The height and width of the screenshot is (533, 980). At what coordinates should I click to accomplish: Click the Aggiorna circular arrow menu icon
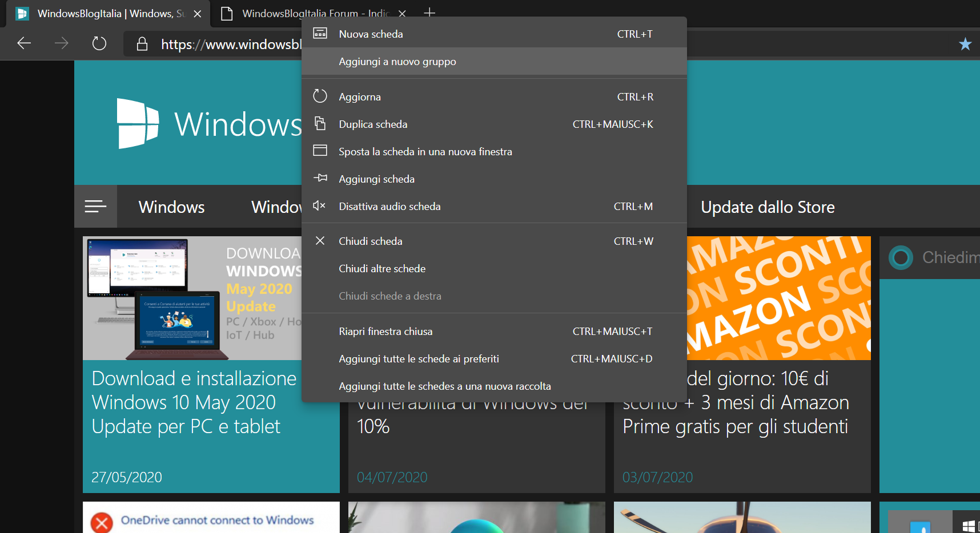tap(320, 96)
